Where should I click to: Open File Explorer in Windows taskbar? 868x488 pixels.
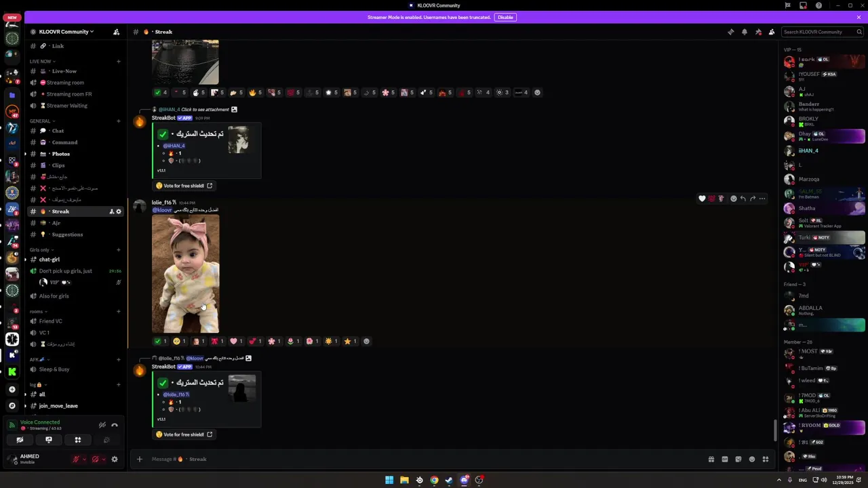pos(404,480)
